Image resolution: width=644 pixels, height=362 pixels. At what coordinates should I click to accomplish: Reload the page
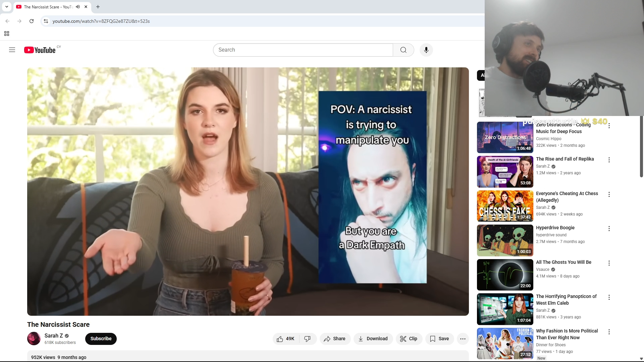coord(32,21)
